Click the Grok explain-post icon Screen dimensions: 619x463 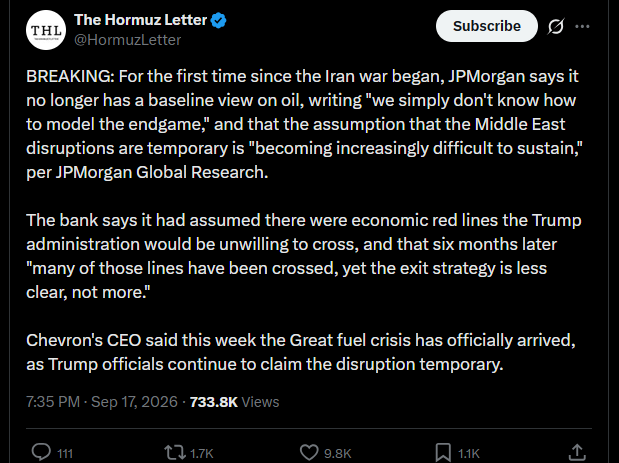coord(556,26)
